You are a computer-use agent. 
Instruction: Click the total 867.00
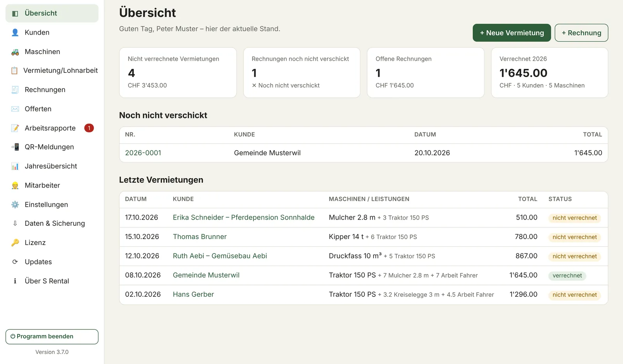pos(526,256)
